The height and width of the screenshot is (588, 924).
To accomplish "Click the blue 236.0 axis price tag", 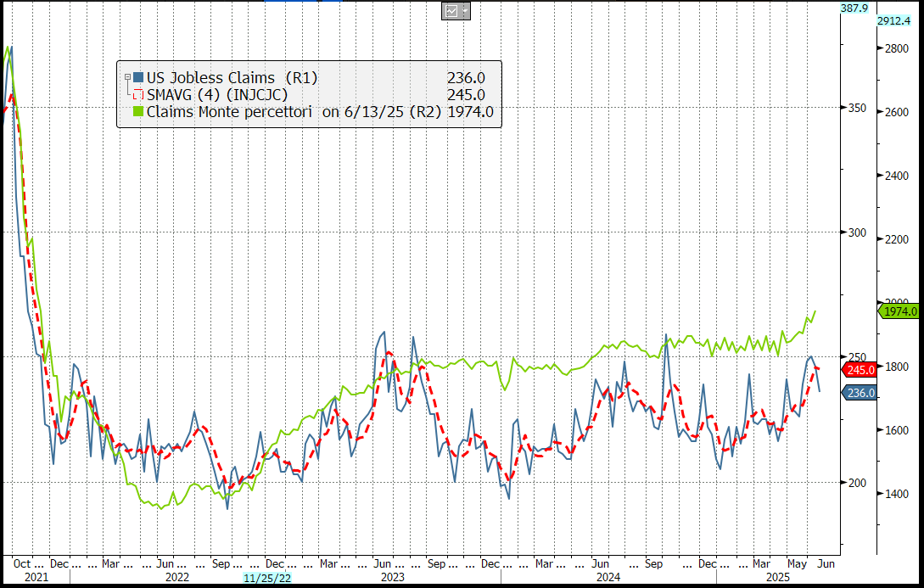I will pyautogui.click(x=860, y=392).
